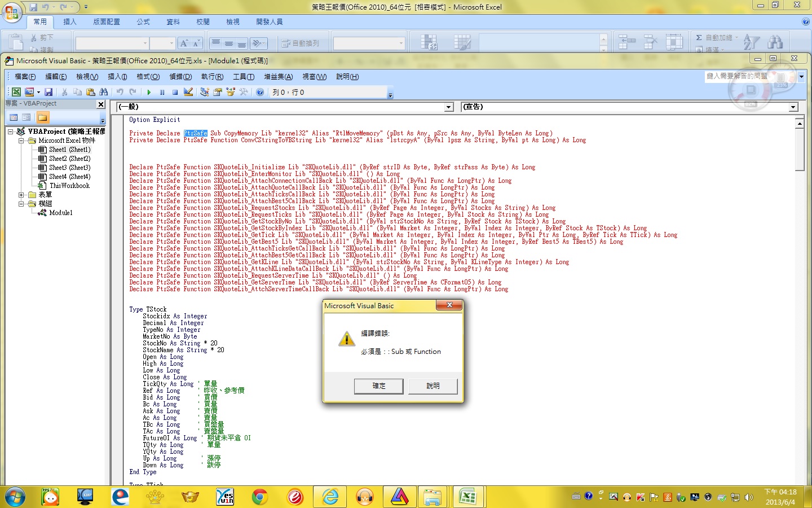
Task: Collapse the 模組 folder node
Action: [x=21, y=204]
